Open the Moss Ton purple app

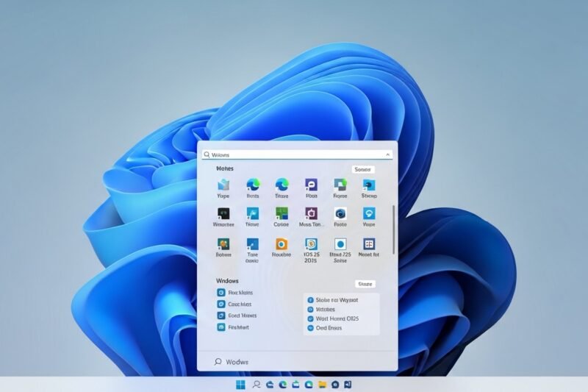tap(311, 214)
